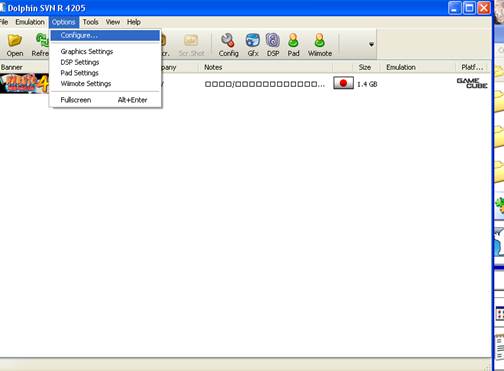The height and width of the screenshot is (371, 504).
Task: Click the Refresh toolbar icon
Action: point(40,45)
